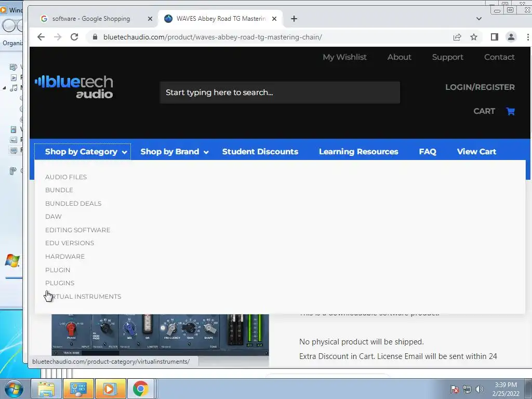The image size is (532, 399).
Task: Select the PLUGINS category
Action: 60,283
